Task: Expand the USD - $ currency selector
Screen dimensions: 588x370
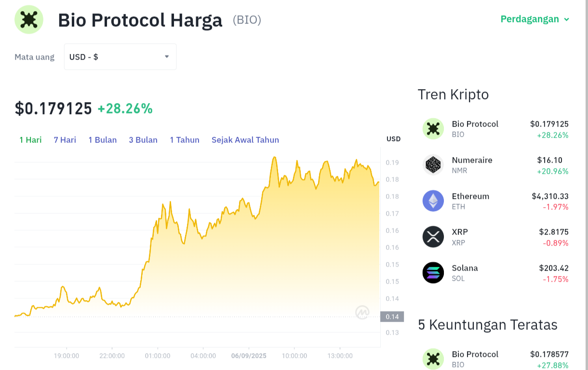Action: (120, 57)
